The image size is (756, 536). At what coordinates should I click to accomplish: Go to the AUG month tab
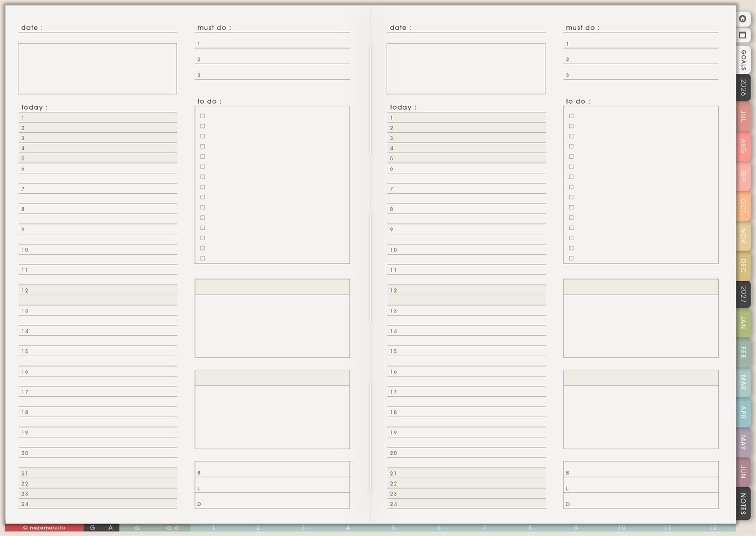(x=744, y=146)
